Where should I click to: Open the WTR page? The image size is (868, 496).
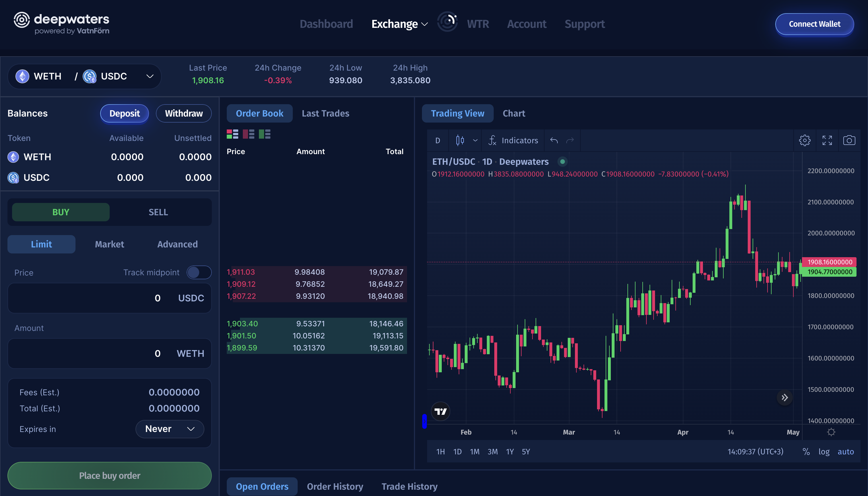pos(478,24)
